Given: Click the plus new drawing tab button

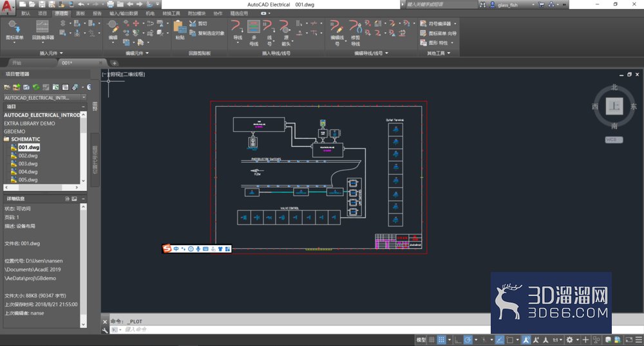Looking at the screenshot, I should click(x=115, y=63).
